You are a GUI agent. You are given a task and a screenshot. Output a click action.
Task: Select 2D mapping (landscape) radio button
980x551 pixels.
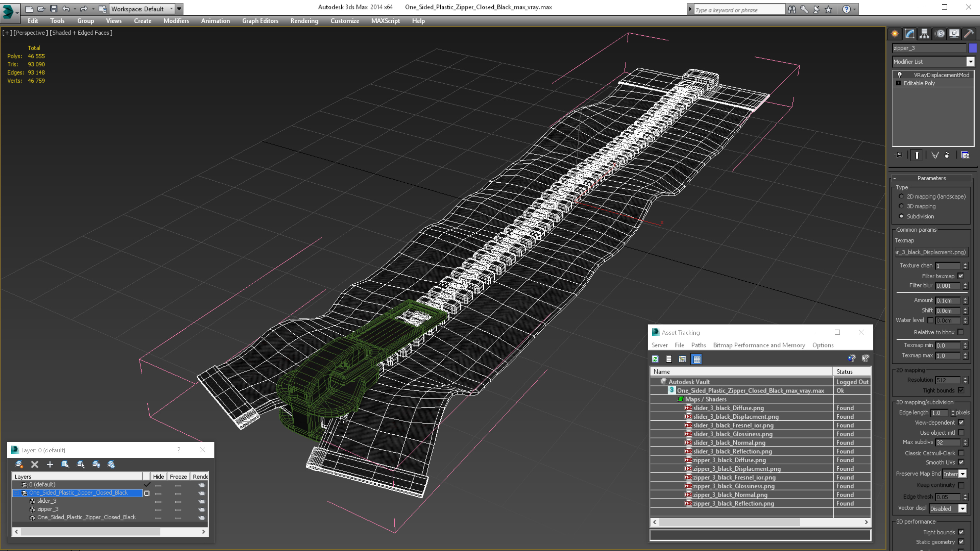coord(901,196)
